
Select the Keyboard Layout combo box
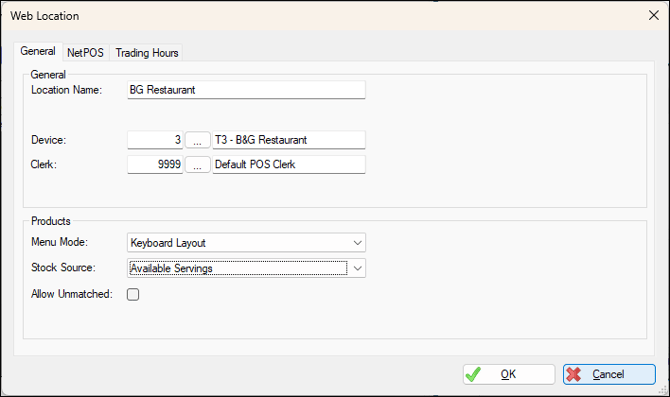(246, 243)
